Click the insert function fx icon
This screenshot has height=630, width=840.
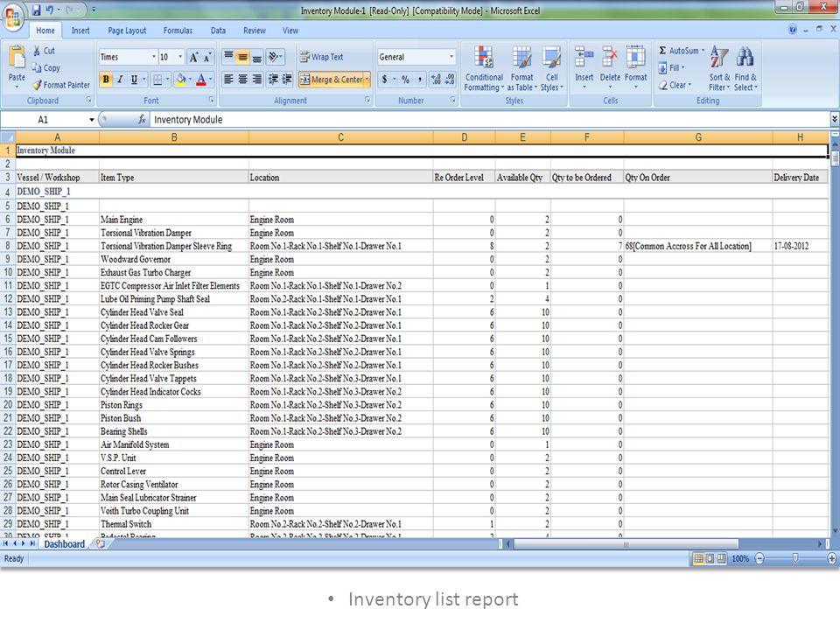[x=142, y=120]
